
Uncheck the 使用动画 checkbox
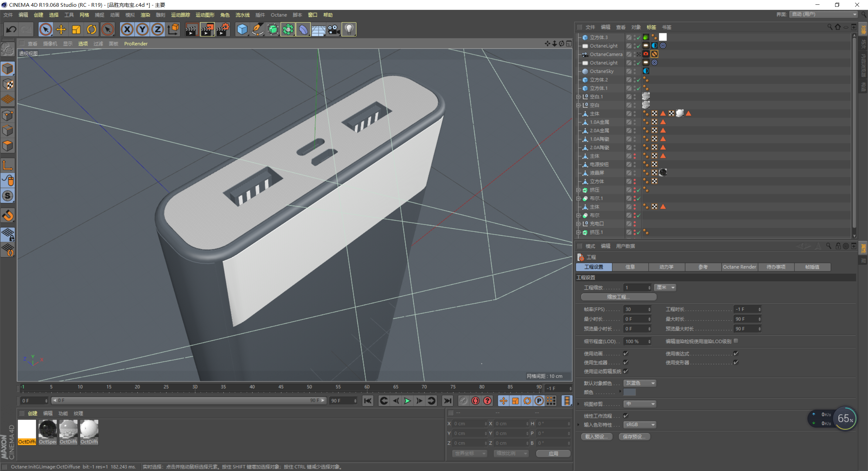[x=626, y=353]
